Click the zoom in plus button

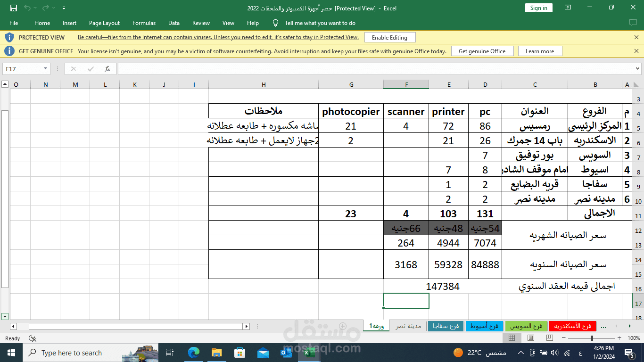[x=619, y=338]
